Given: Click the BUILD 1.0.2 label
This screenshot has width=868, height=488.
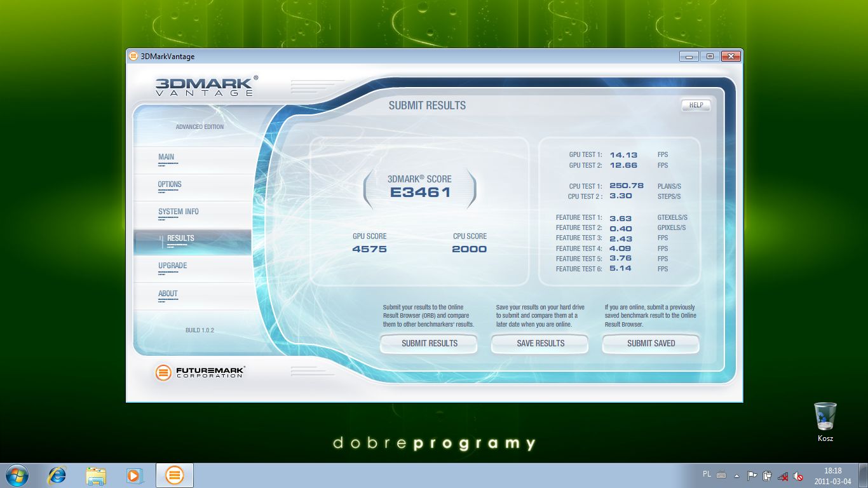Looking at the screenshot, I should pos(200,330).
